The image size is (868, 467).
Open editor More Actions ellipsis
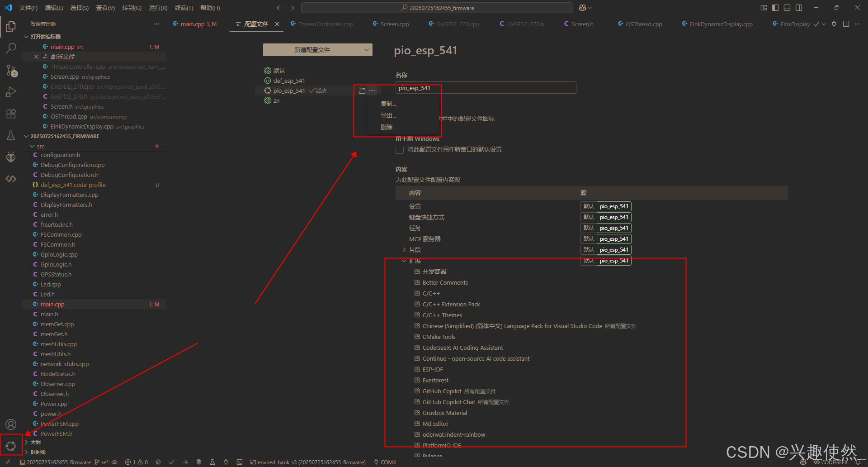[x=858, y=24]
